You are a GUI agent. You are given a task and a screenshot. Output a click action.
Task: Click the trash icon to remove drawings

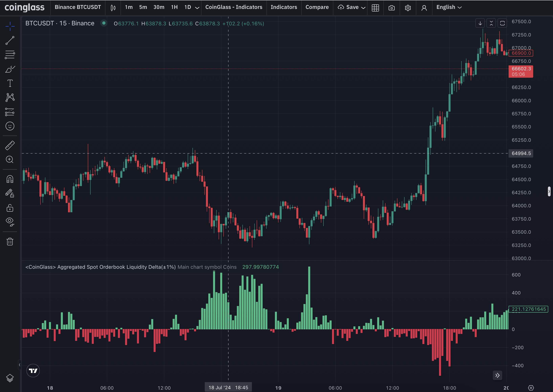tap(10, 241)
